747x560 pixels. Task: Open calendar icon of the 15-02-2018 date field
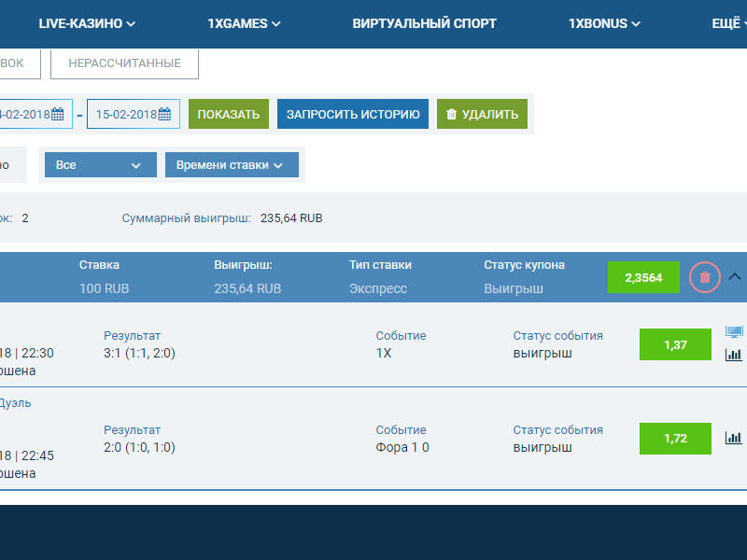coord(164,115)
